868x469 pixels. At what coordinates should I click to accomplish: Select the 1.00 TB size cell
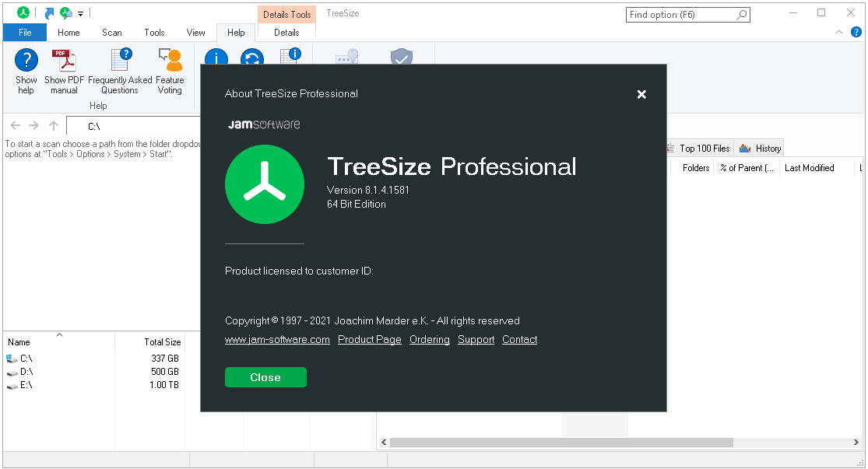pos(164,385)
